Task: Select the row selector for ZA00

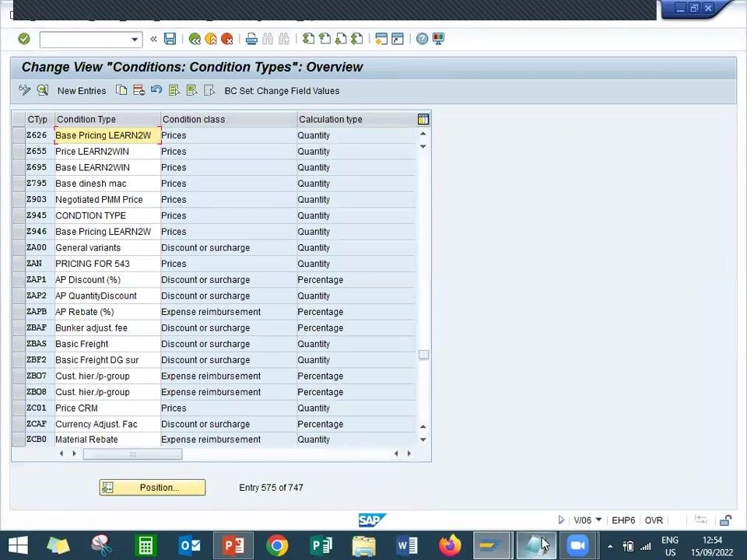Action: [19, 247]
